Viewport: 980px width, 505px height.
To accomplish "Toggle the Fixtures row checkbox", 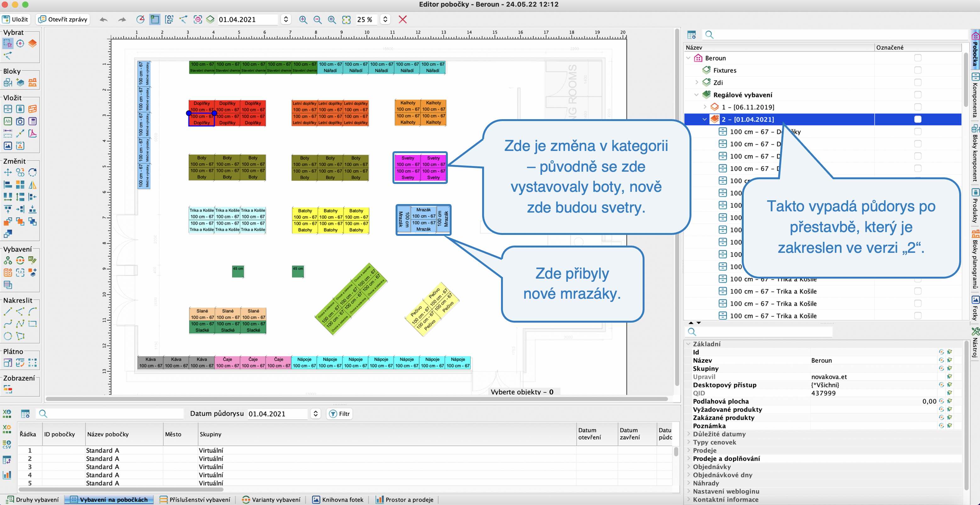I will tap(918, 70).
